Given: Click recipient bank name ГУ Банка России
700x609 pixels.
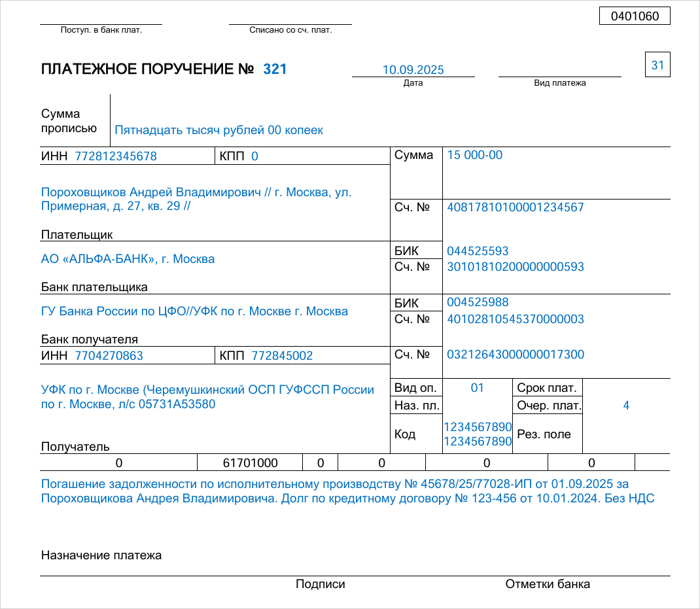Looking at the screenshot, I should click(x=194, y=311).
